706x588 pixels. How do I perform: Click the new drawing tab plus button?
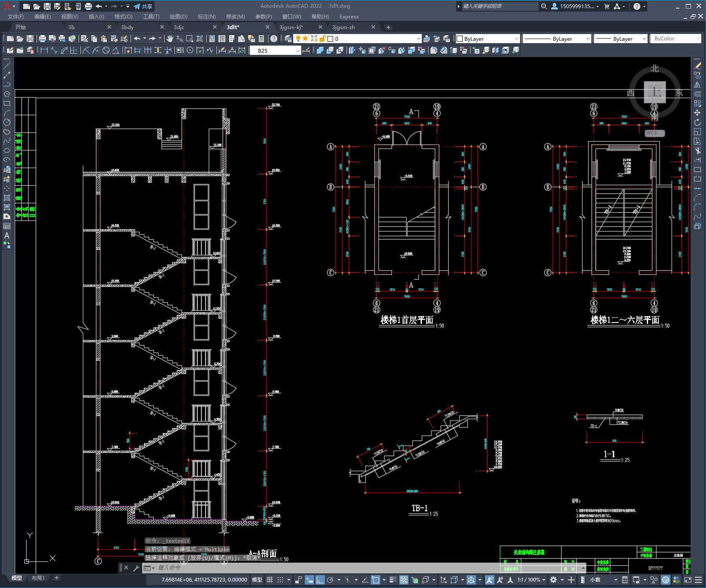(388, 27)
